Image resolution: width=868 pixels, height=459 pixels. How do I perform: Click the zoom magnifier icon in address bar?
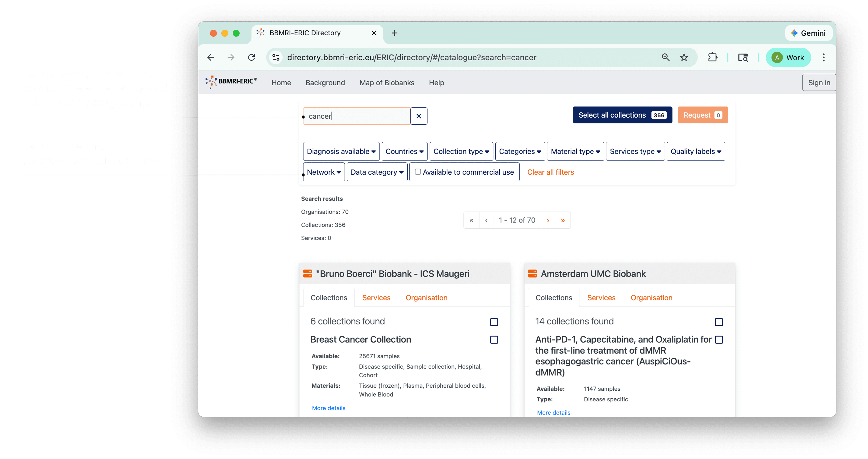pyautogui.click(x=666, y=57)
